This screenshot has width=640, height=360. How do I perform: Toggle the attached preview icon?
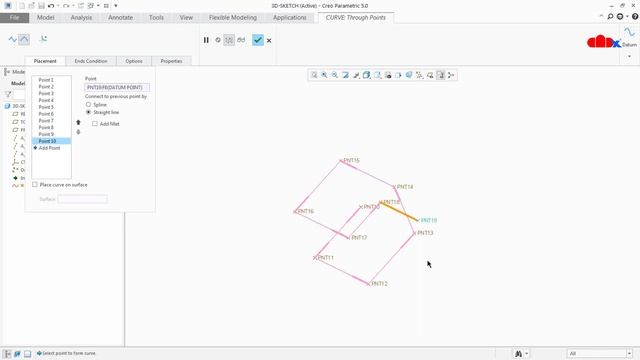[229, 40]
